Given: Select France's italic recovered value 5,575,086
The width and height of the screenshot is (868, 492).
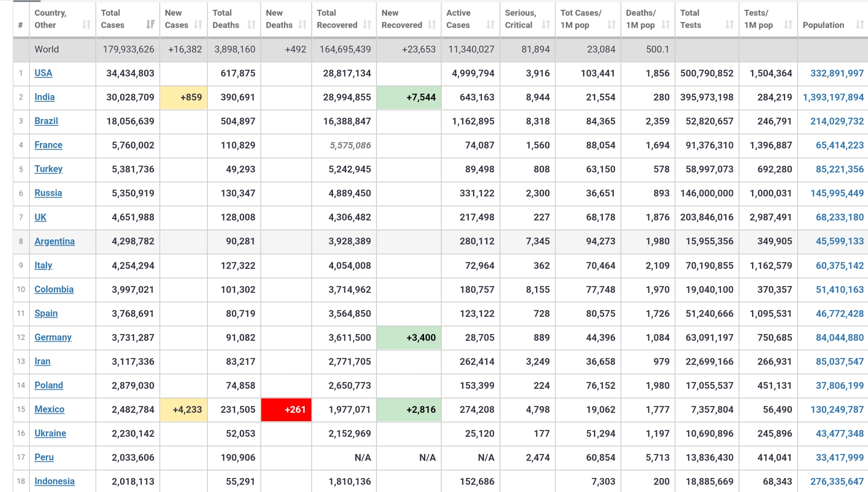Looking at the screenshot, I should pos(350,145).
